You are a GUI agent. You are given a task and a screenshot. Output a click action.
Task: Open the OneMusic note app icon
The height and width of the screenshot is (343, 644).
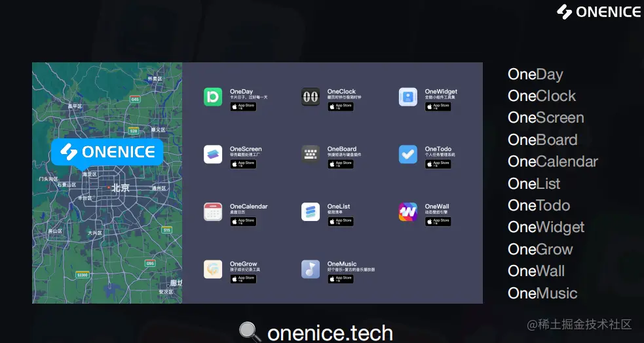coord(311,270)
